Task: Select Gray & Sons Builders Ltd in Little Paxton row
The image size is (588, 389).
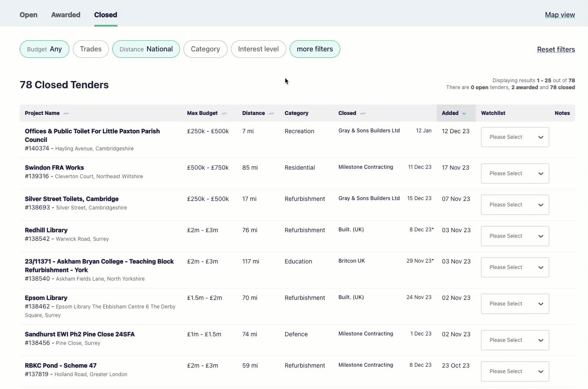Action: [369, 131]
